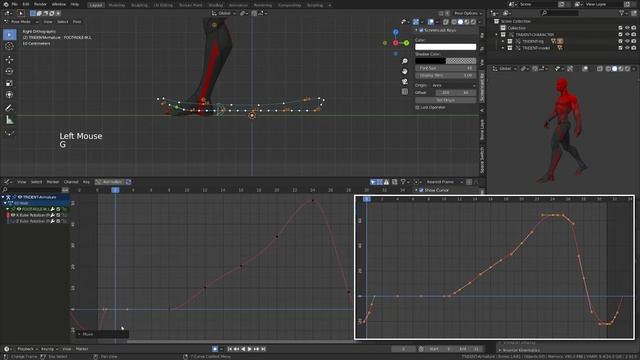Click the green Y axis gizmo ball

pos(406,43)
